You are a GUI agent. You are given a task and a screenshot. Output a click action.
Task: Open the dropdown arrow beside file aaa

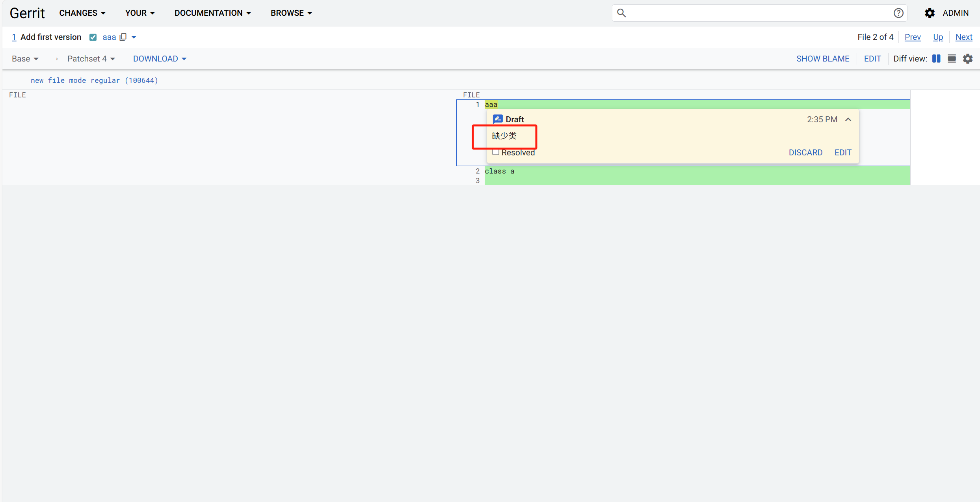[134, 37]
